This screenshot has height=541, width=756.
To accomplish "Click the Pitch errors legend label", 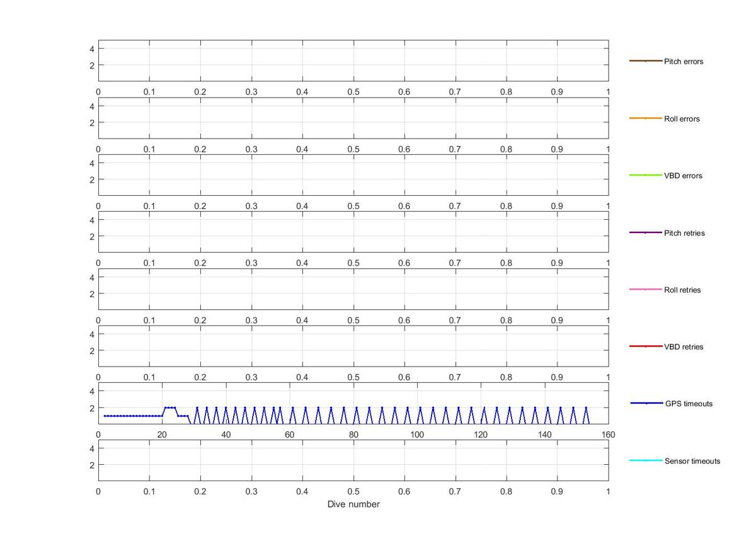I will (x=684, y=62).
